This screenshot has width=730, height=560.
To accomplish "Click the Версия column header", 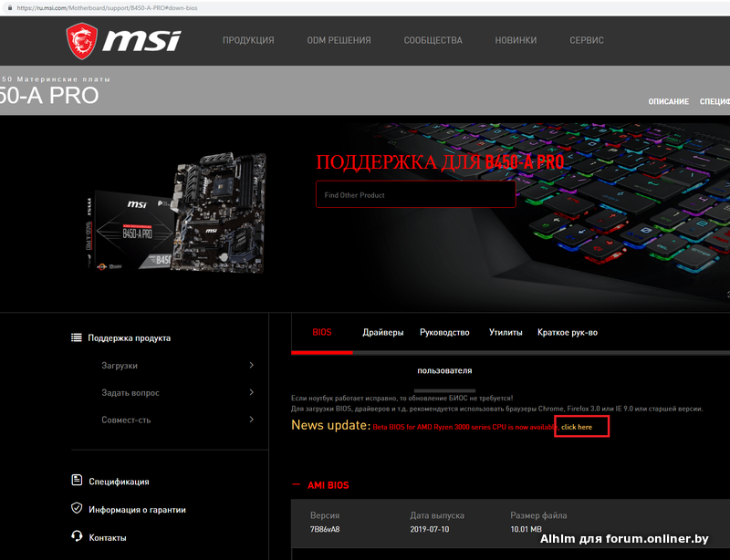I will coord(325,515).
